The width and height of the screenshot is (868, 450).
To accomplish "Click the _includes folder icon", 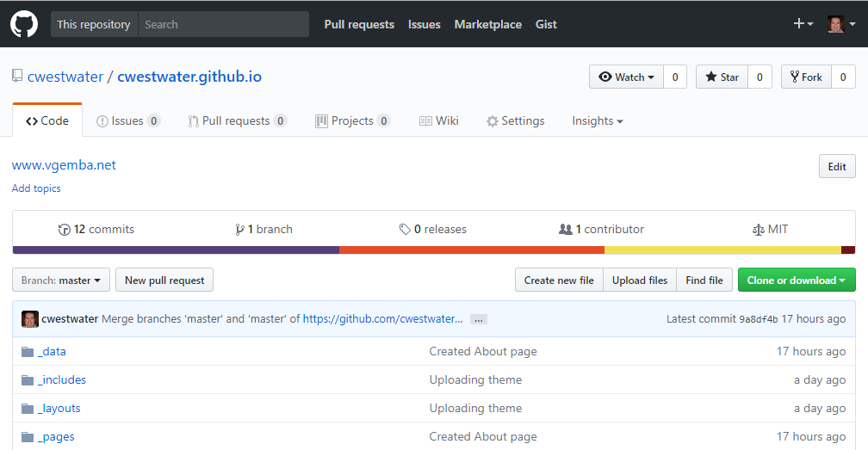I will coord(28,379).
